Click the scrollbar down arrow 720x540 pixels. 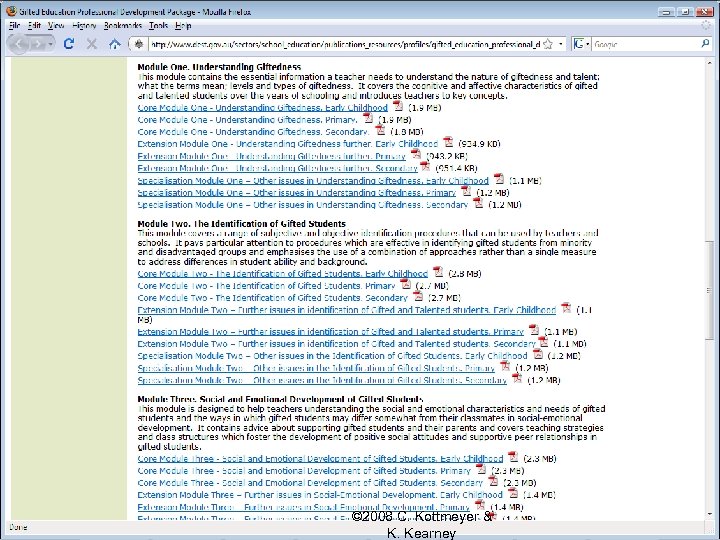click(710, 514)
